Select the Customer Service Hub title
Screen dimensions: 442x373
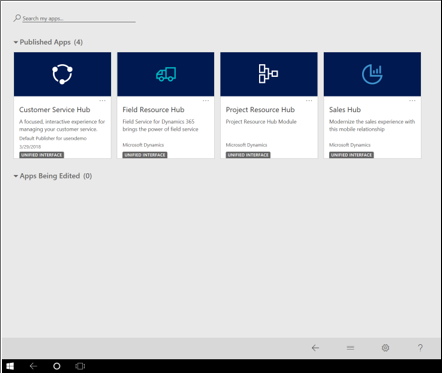(x=55, y=110)
